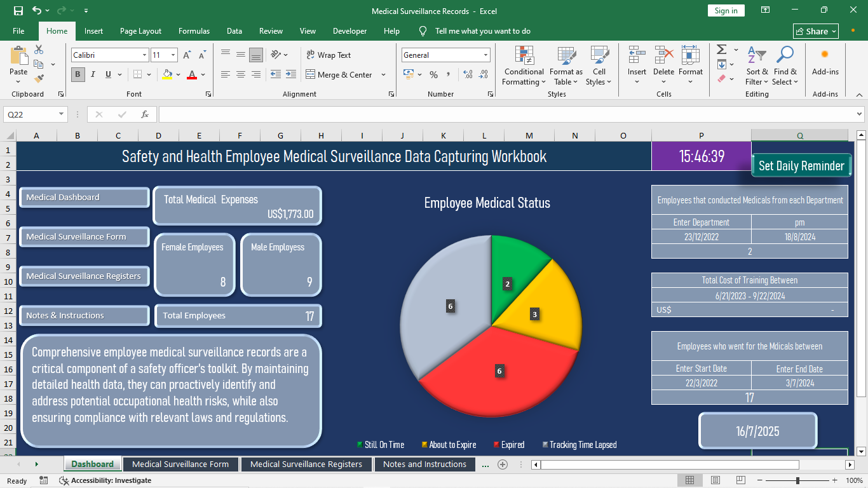Switch to Page Layout view in status bar
The width and height of the screenshot is (868, 488).
coord(715,480)
